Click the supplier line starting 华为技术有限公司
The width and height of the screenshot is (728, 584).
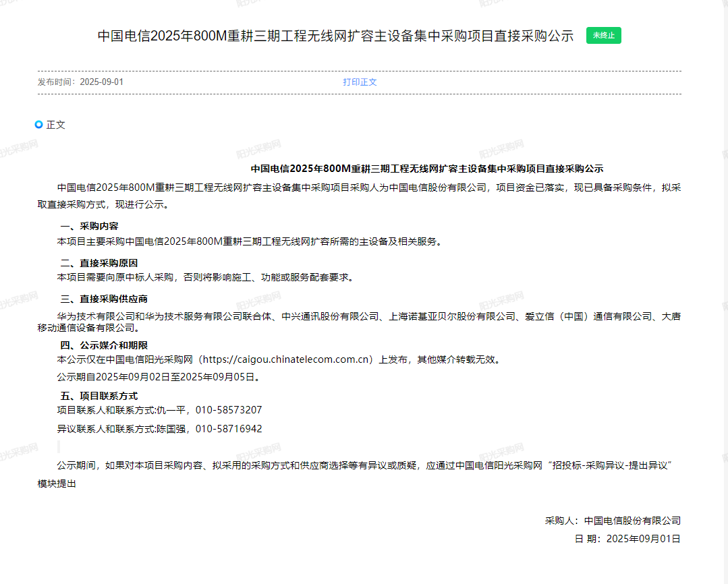(x=368, y=316)
